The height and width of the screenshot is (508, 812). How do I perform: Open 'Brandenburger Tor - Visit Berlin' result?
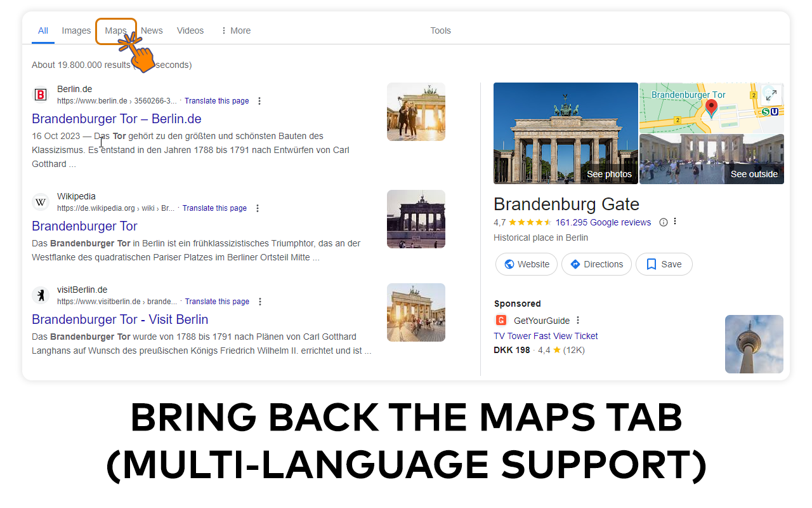point(120,319)
